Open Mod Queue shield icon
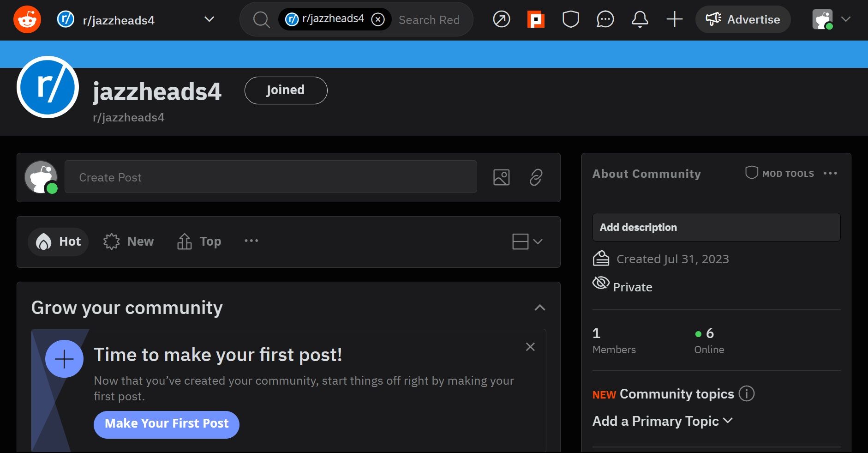The height and width of the screenshot is (453, 868). (571, 19)
